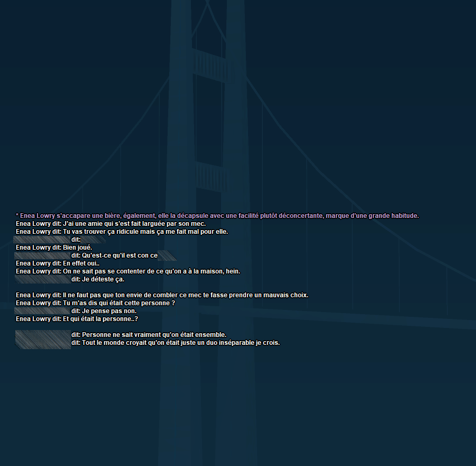Select the message about the friend being dumped

(111, 224)
